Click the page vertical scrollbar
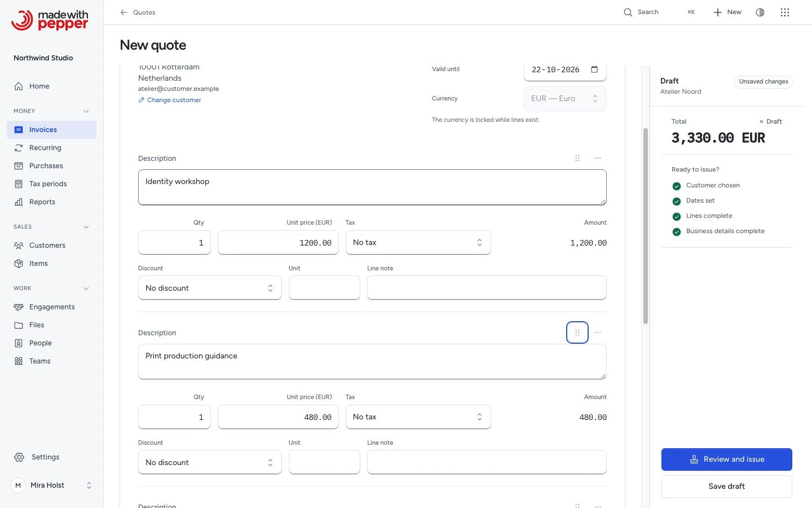This screenshot has width=812, height=508. coord(646,226)
